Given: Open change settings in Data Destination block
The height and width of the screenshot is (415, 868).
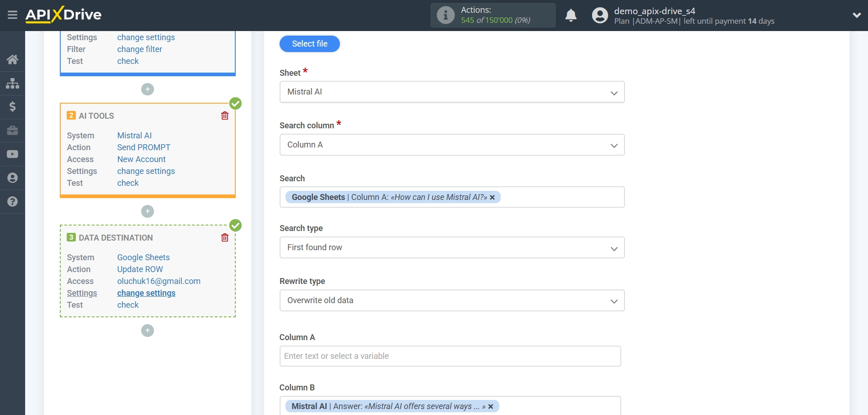Looking at the screenshot, I should point(146,293).
